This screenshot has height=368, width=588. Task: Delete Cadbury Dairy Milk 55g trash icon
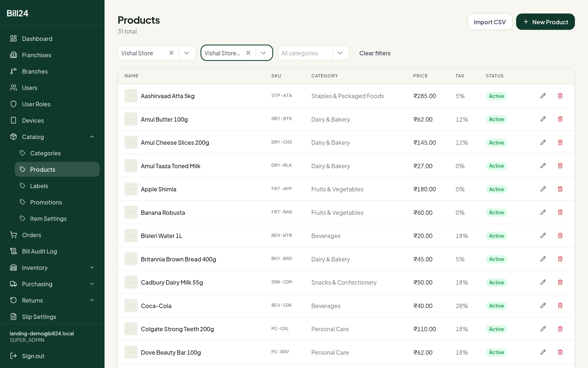pos(560,282)
